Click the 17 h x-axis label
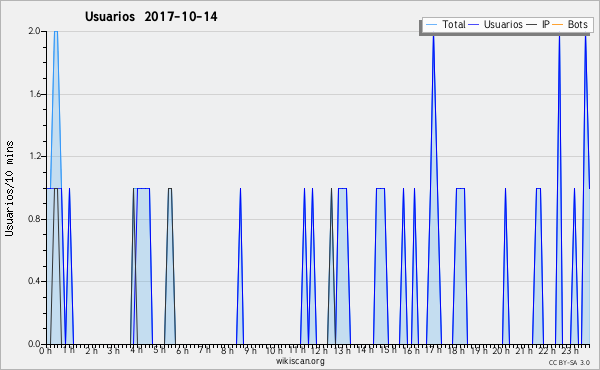600x370 pixels. pos(433,350)
